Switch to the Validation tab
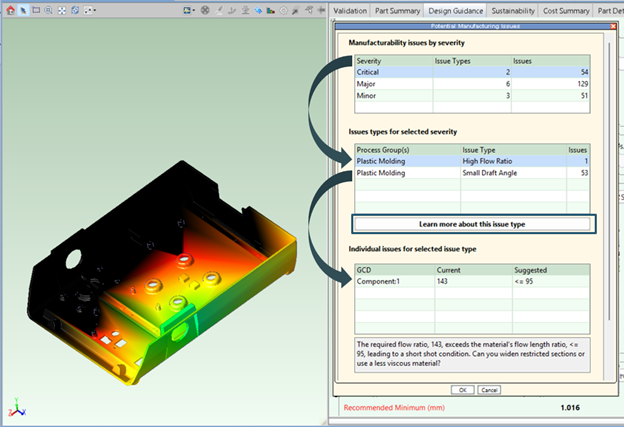Image resolution: width=624 pixels, height=427 pixels. (x=351, y=10)
